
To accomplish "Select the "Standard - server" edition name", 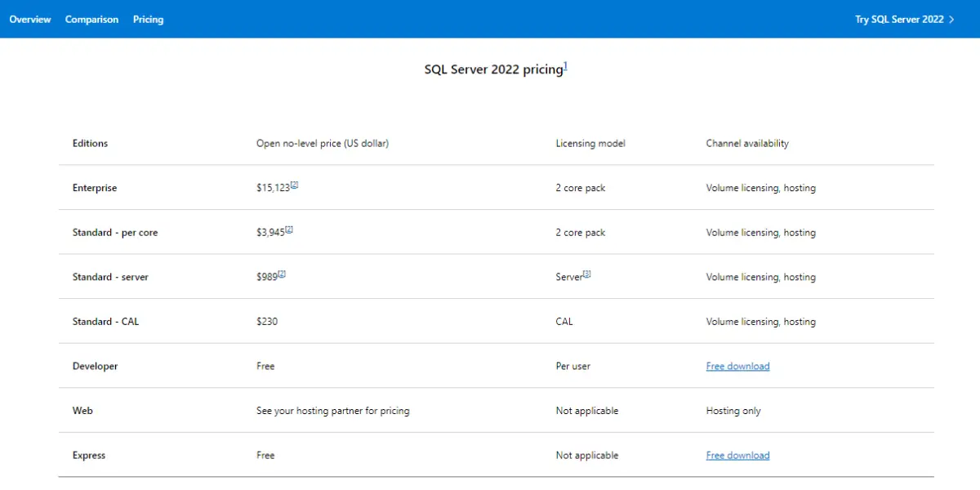I will coord(110,277).
